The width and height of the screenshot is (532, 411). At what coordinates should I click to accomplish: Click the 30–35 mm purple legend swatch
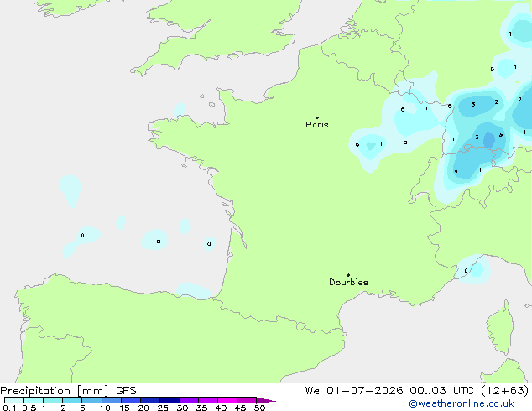click(x=188, y=400)
